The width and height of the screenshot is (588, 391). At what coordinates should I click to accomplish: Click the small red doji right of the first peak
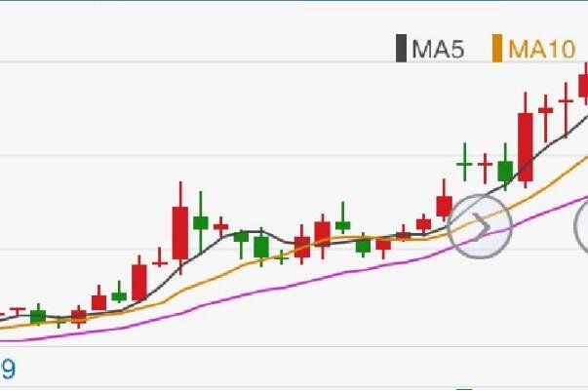tap(221, 226)
